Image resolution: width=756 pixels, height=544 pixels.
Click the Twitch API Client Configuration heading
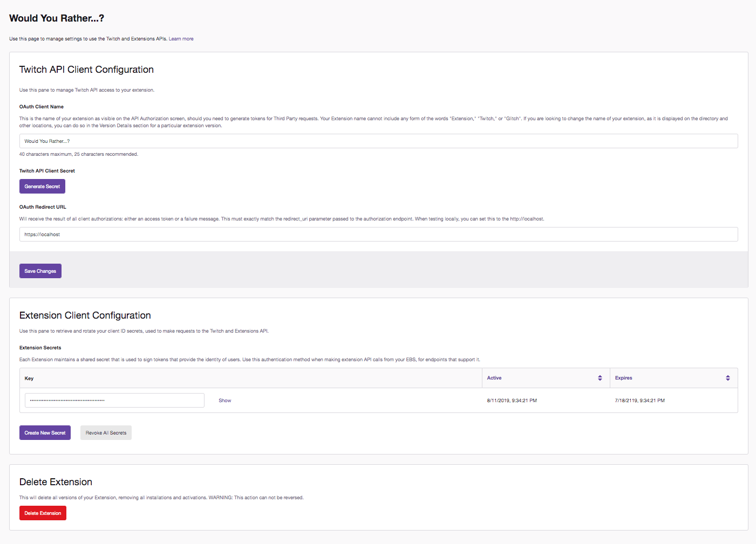pos(86,70)
